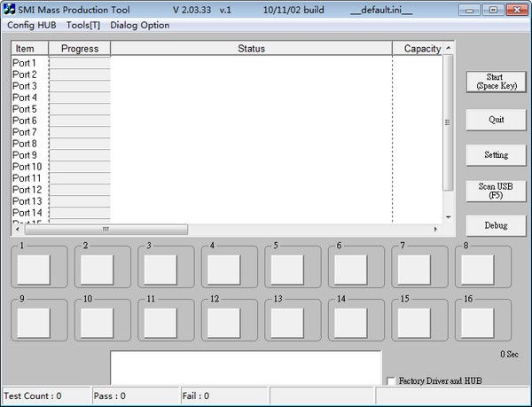Click port slot box 1
The height and width of the screenshot is (407, 532).
pyautogui.click(x=34, y=270)
